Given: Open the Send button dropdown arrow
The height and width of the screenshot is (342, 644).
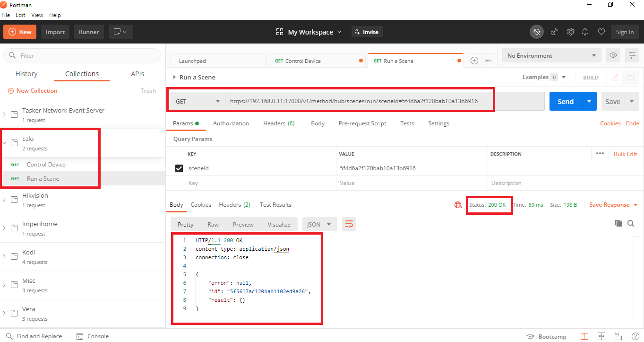Looking at the screenshot, I should 589,101.
